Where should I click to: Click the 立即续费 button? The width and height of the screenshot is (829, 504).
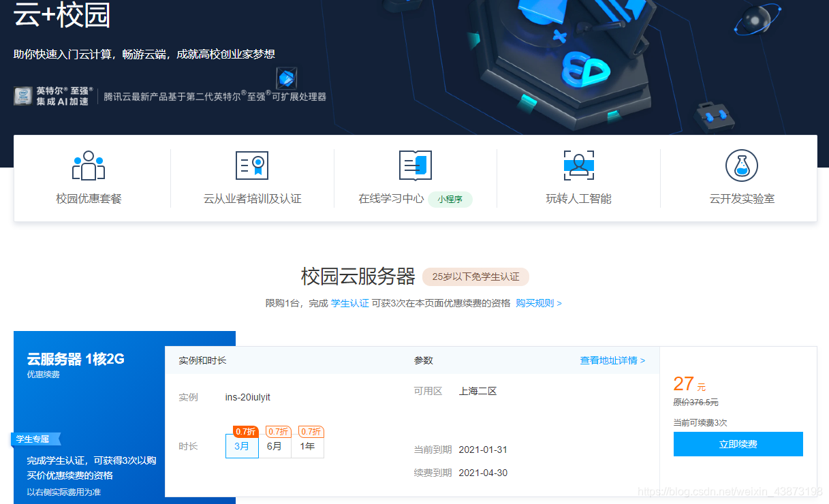coord(738,444)
